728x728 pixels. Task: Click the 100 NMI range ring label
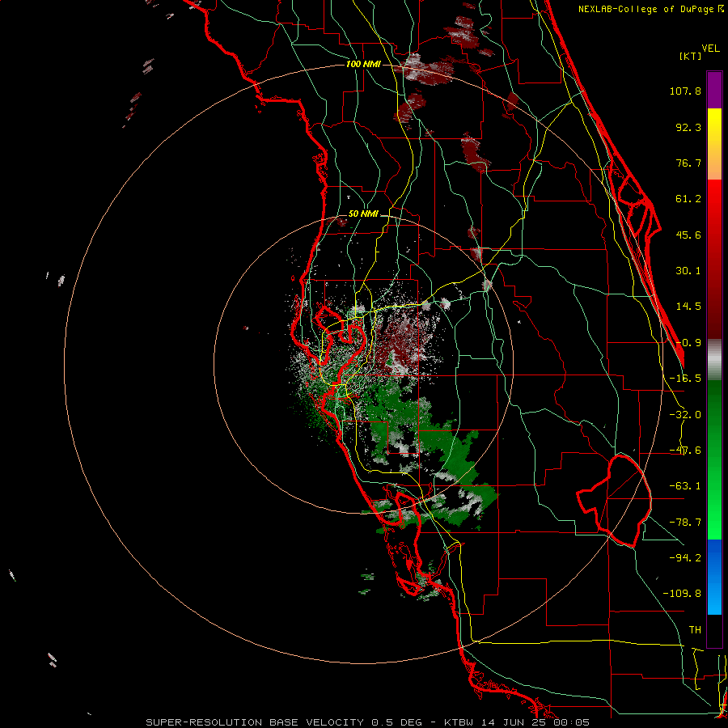pyautogui.click(x=363, y=64)
